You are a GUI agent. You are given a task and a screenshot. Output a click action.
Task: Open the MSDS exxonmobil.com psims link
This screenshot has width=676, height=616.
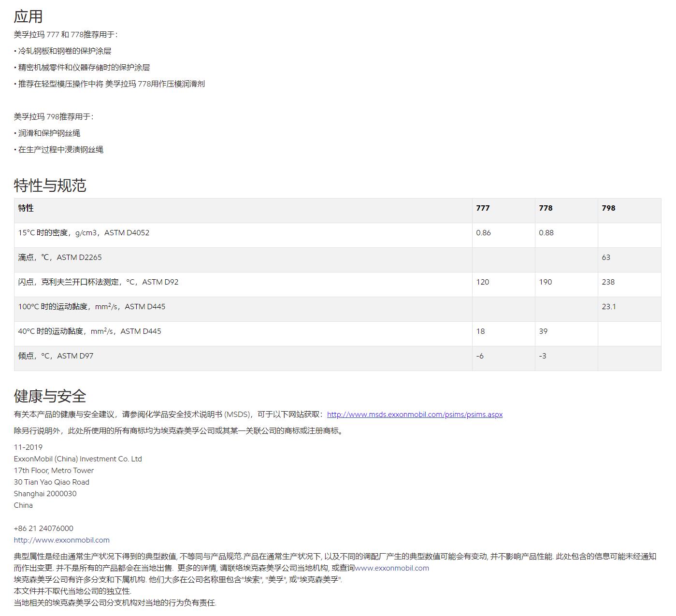tap(415, 415)
